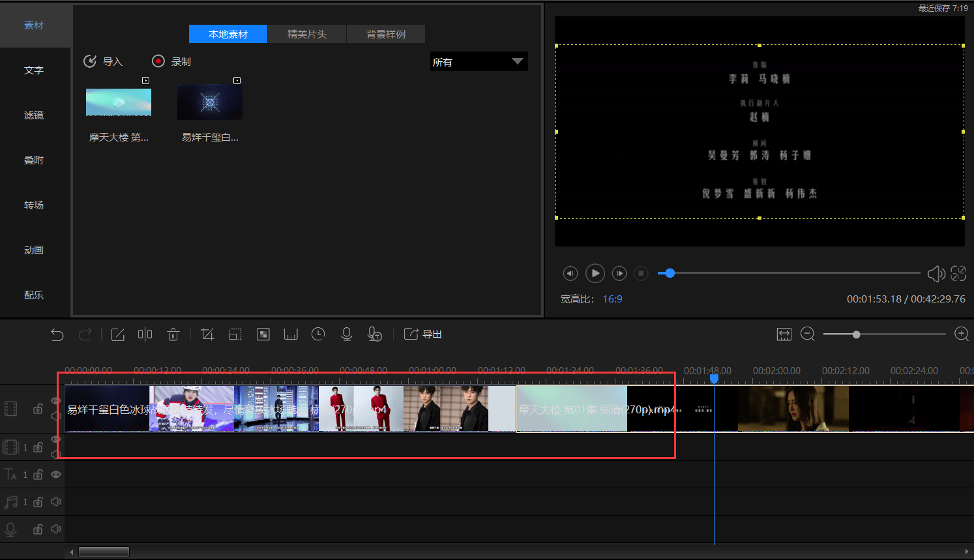Open the speech-to-text microphone tool
974x560 pixels.
click(375, 334)
